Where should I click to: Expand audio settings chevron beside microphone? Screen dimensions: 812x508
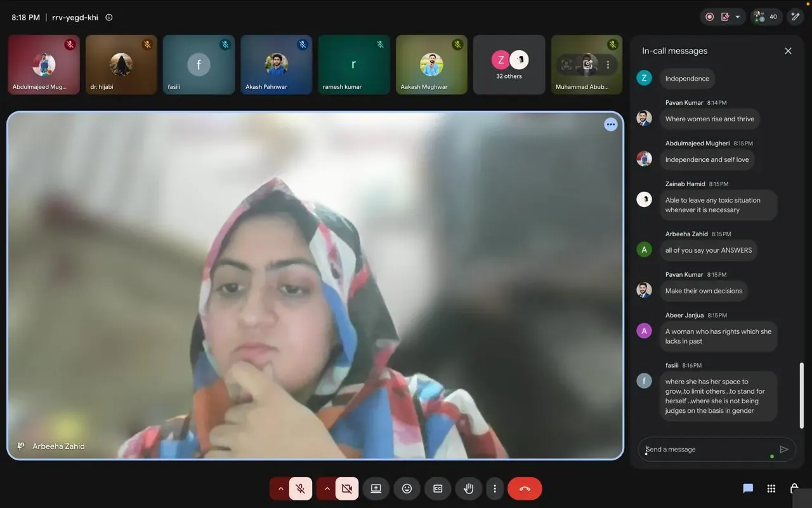(280, 488)
